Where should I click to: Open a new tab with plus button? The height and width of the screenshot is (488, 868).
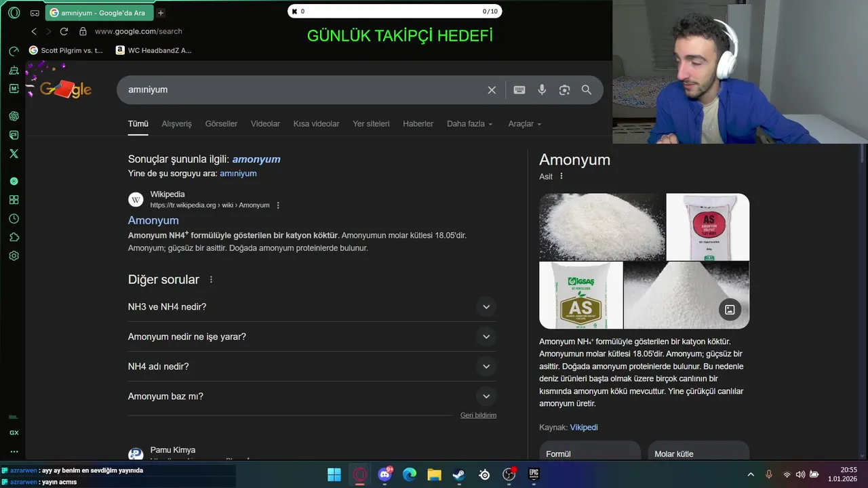pos(161,13)
